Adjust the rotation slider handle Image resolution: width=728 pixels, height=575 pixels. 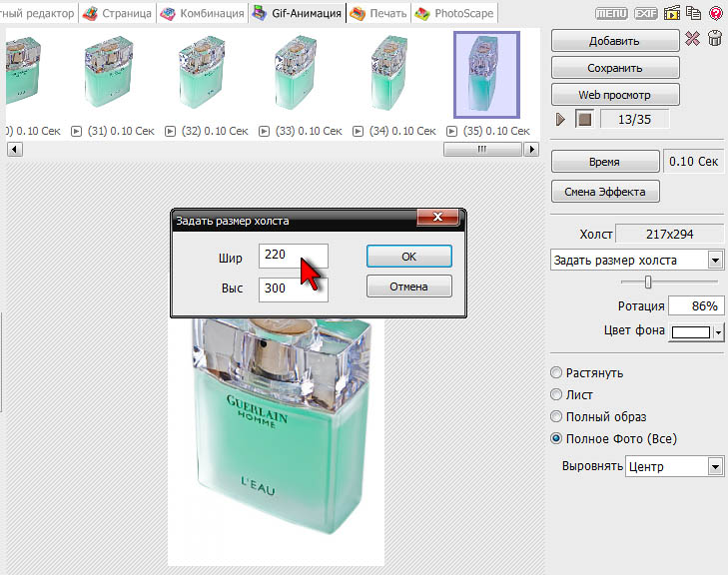[x=648, y=282]
